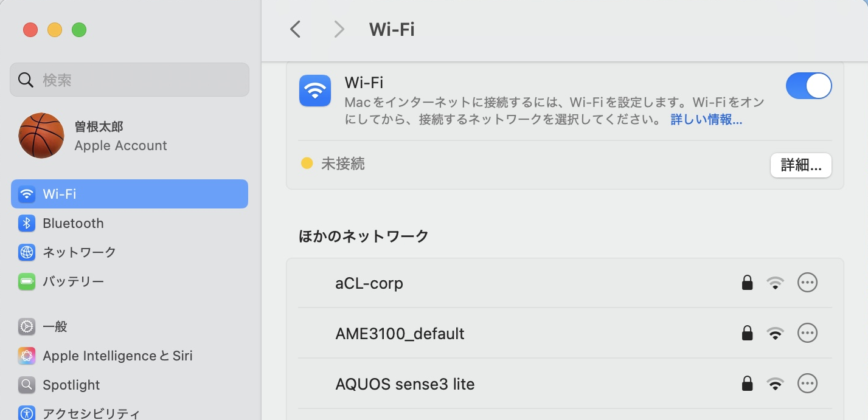Click the Apple Intelligence and Siri icon
The height and width of the screenshot is (420, 868).
[x=27, y=356]
